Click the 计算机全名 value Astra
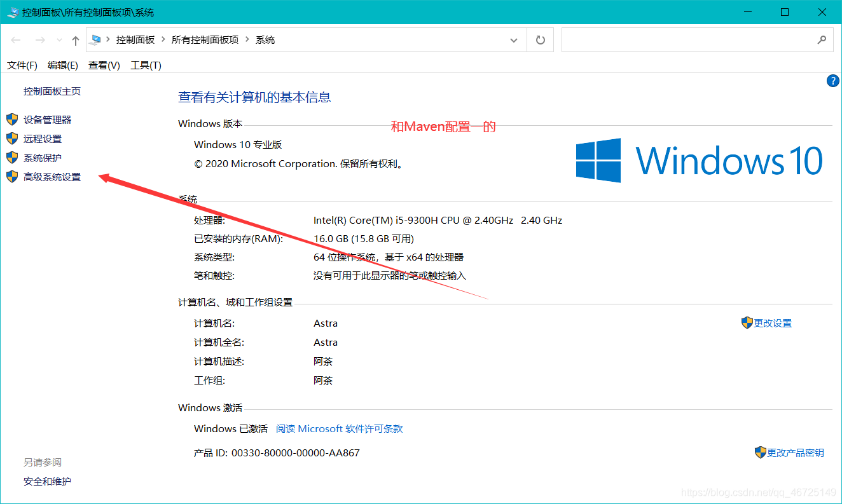The image size is (842, 504). 326,342
